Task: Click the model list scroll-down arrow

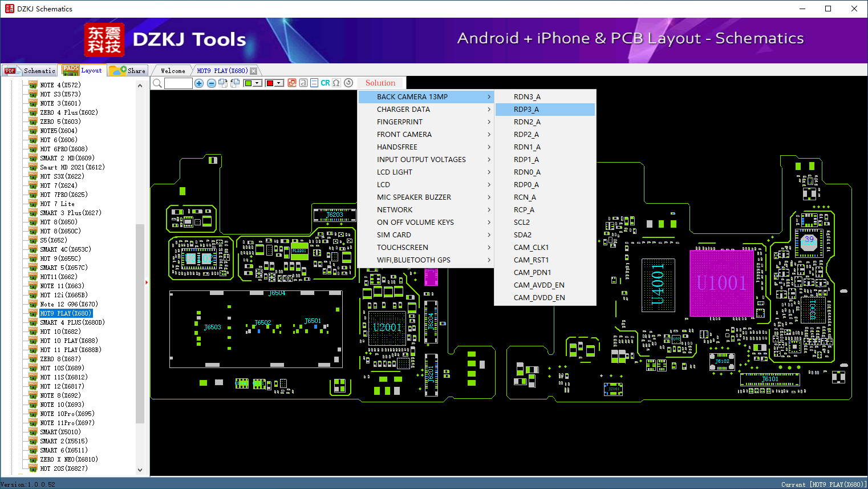Action: point(140,470)
